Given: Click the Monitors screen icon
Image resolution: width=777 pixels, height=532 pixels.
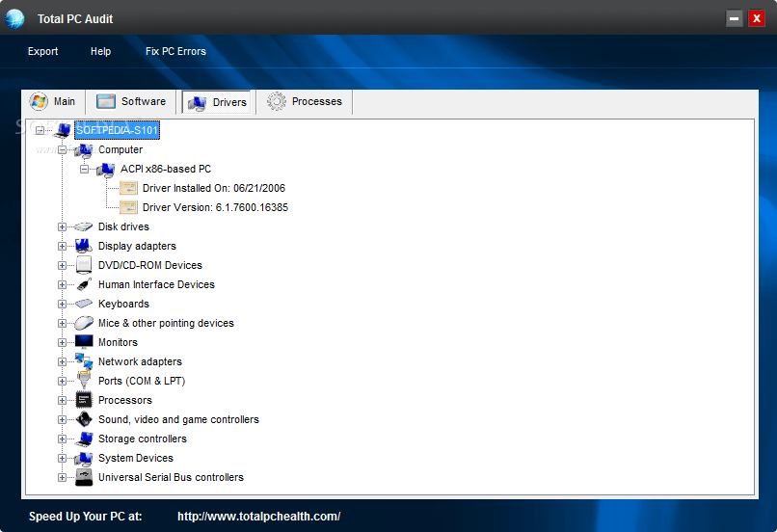Looking at the screenshot, I should pos(84,342).
